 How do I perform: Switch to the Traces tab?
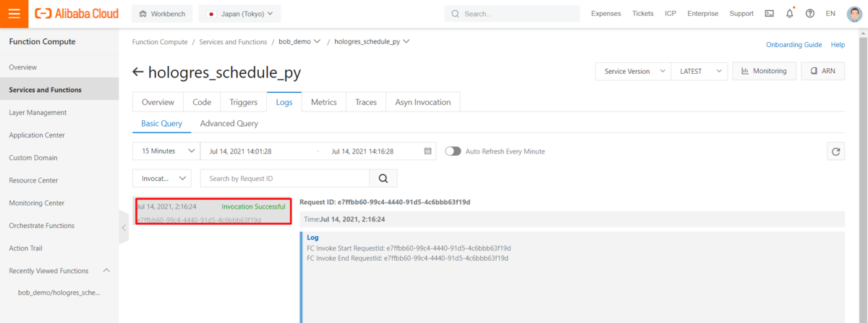coord(366,102)
